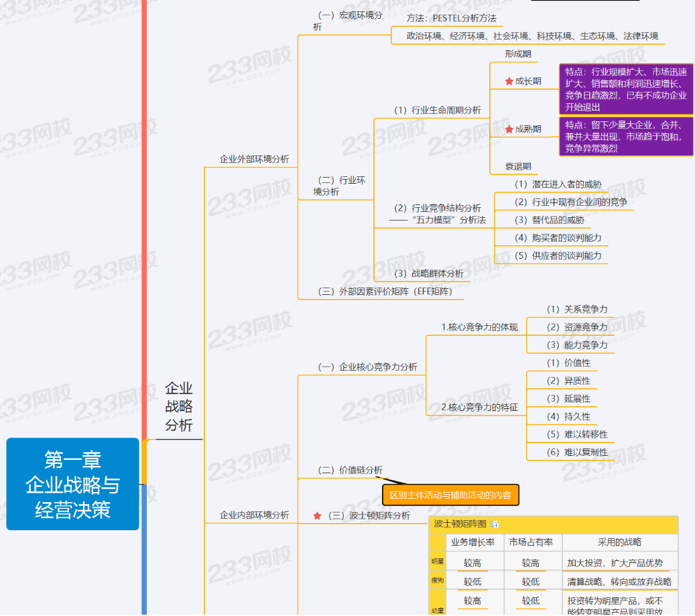
Task: Click the 采用的战略 table header
Action: [619, 542]
